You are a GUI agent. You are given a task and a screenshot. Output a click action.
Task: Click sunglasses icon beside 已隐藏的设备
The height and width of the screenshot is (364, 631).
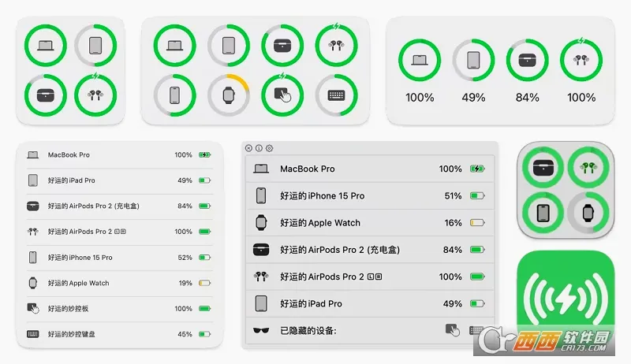pyautogui.click(x=261, y=331)
